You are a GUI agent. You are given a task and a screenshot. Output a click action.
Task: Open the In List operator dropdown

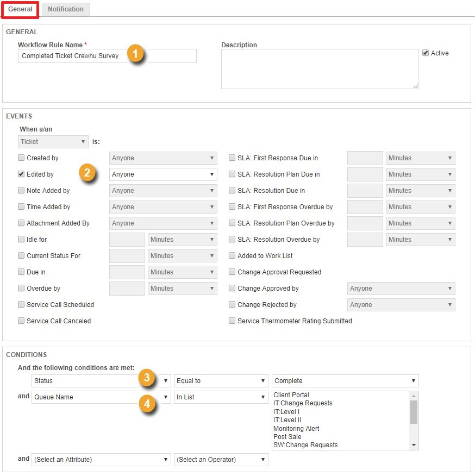(x=221, y=397)
